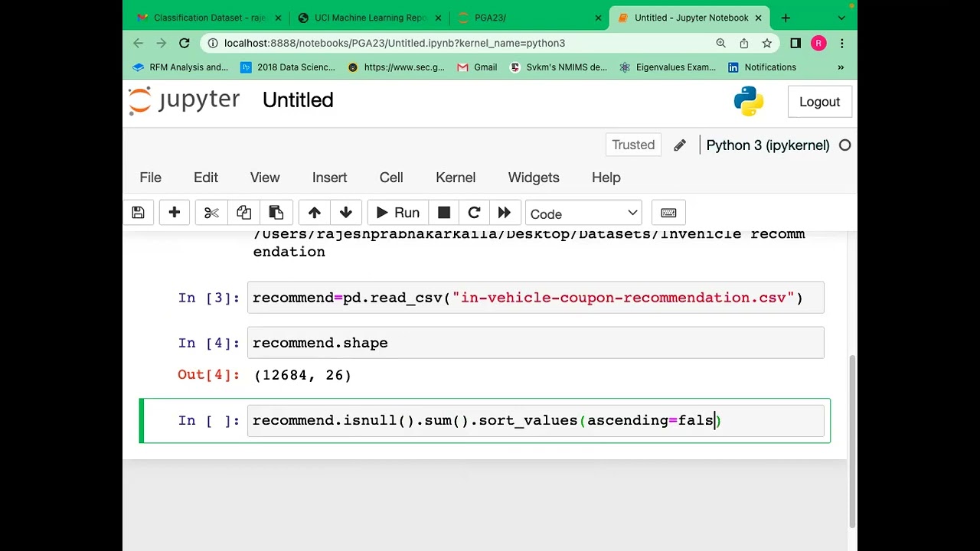Go forward in browser history

coord(161,44)
